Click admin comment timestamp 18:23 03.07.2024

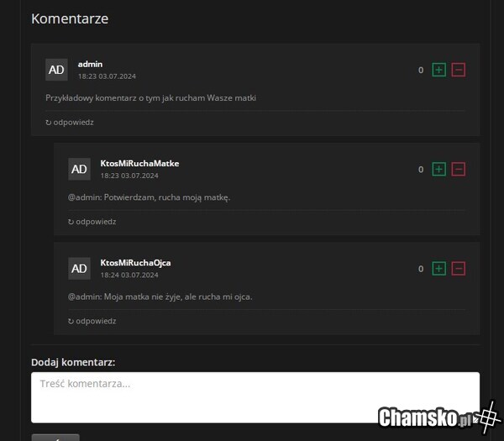[x=107, y=76]
